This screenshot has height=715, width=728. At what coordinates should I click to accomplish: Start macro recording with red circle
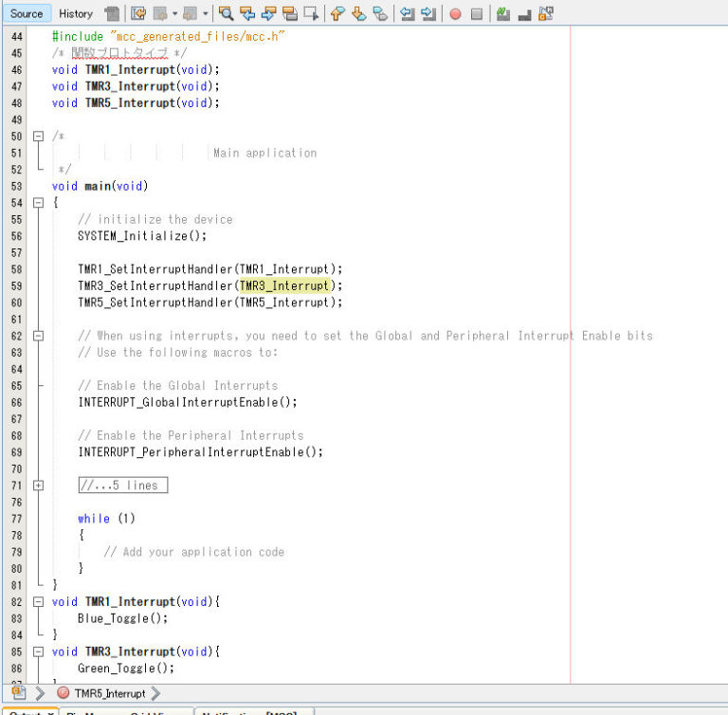(x=455, y=13)
